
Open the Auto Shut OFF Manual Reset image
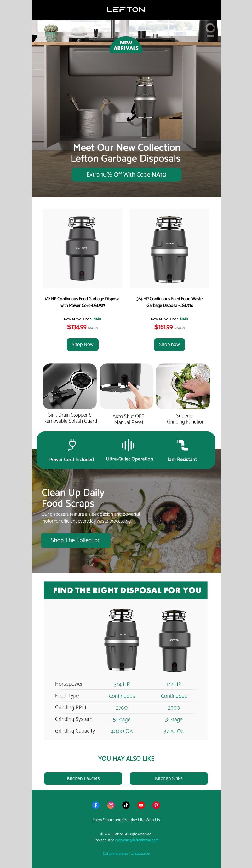tap(126, 386)
